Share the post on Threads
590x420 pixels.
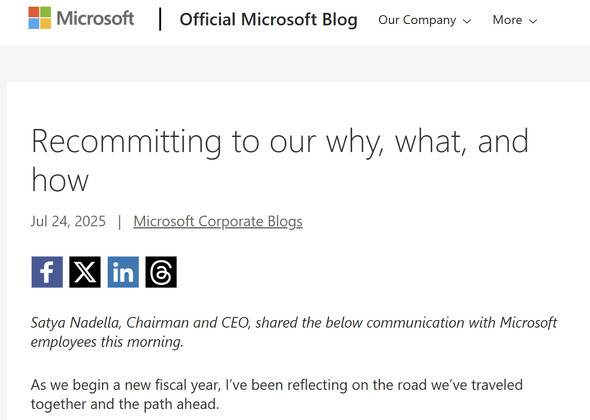click(x=161, y=272)
